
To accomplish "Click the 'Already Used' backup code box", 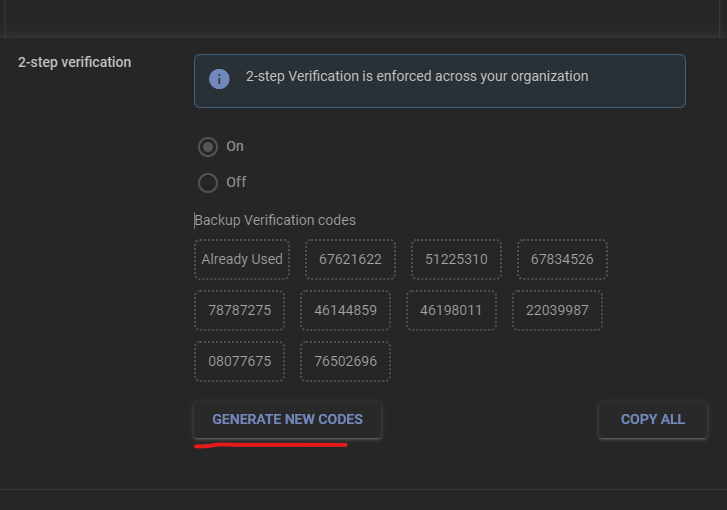I will [242, 259].
